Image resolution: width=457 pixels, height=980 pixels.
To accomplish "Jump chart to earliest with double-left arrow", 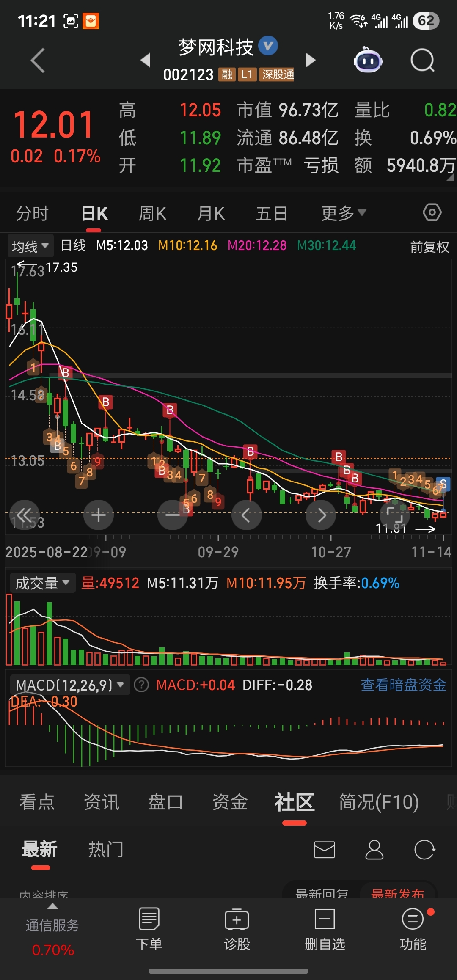I will 25,515.
